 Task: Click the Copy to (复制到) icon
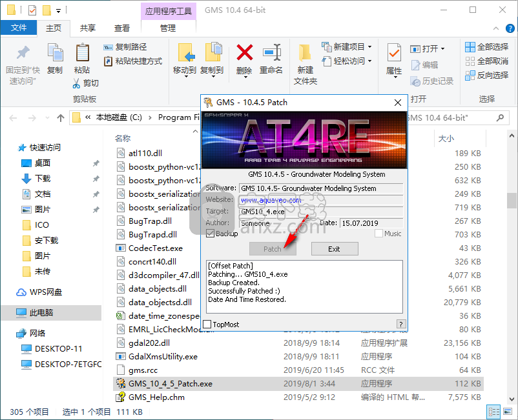pyautogui.click(x=213, y=52)
